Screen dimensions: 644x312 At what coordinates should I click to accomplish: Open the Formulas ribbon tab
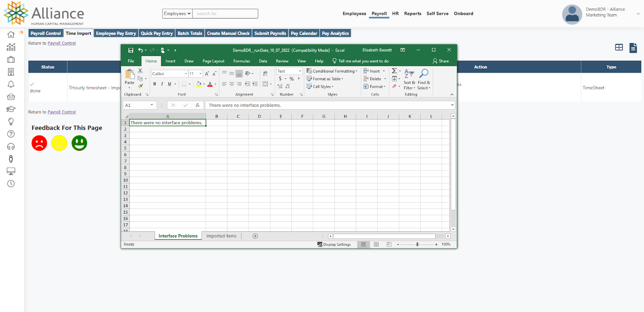tap(242, 61)
